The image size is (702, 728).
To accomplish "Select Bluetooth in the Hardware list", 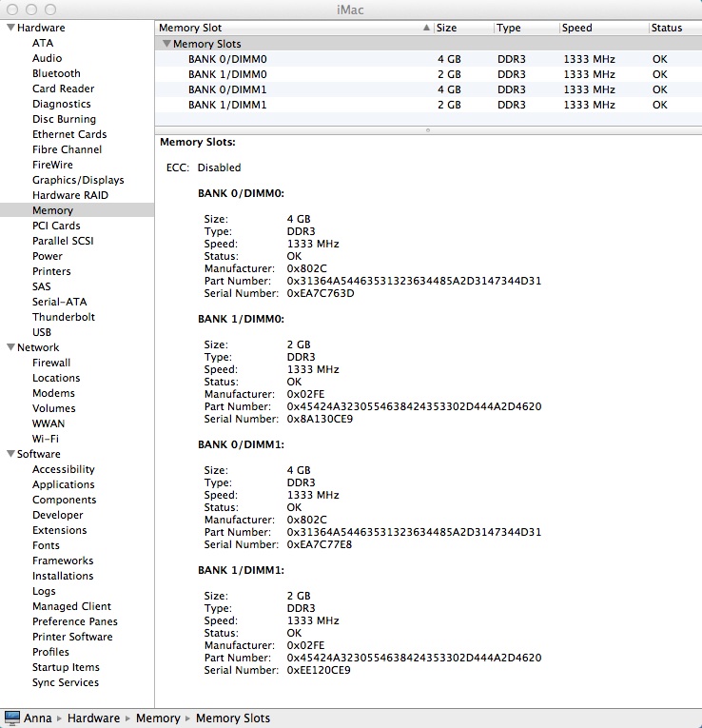I will click(x=56, y=73).
